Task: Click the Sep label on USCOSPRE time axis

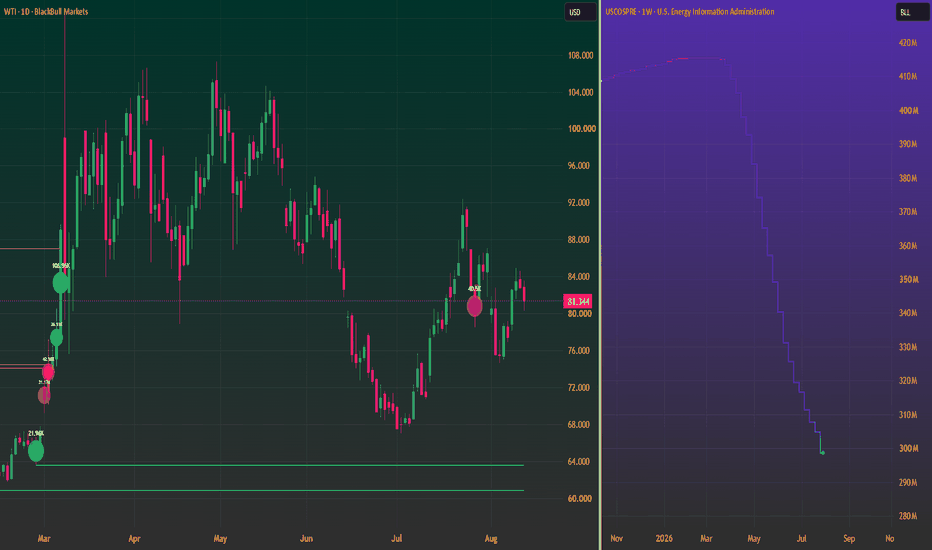Action: pyautogui.click(x=849, y=538)
